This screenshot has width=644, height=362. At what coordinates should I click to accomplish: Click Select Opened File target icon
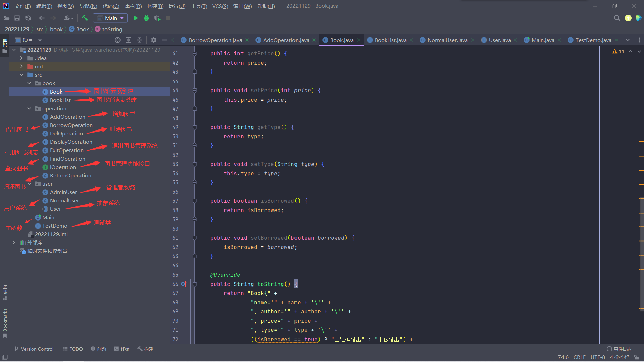[118, 40]
